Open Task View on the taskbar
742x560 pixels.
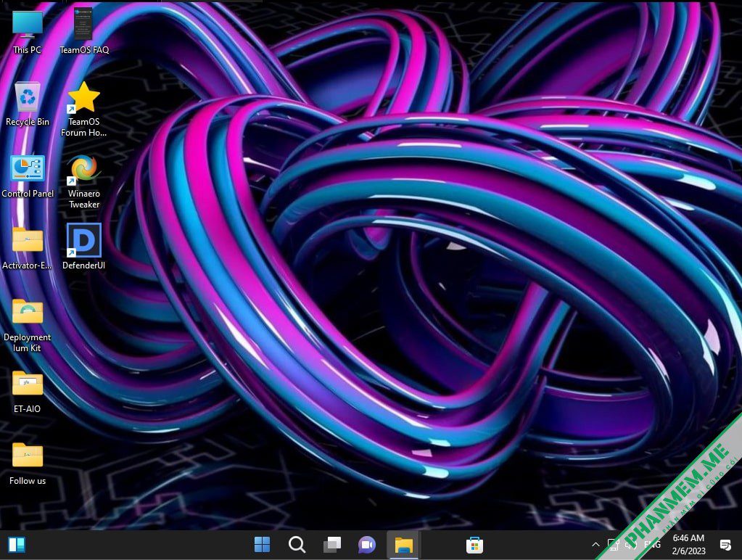click(331, 545)
